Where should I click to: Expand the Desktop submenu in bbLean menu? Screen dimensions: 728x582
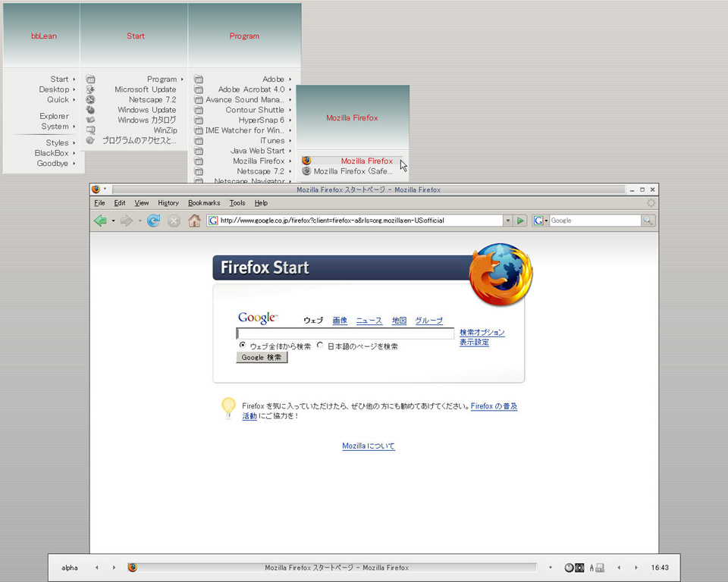(x=57, y=89)
